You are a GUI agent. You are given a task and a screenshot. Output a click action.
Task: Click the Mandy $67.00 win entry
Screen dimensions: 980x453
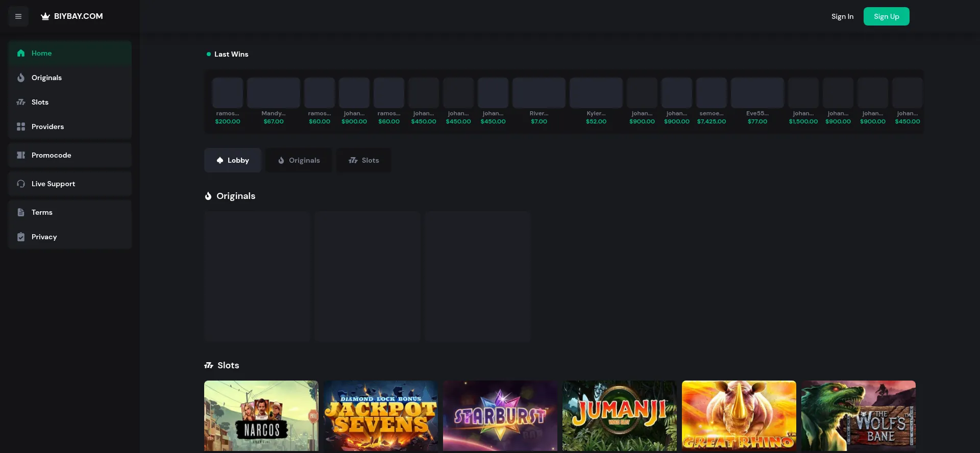[274, 102]
